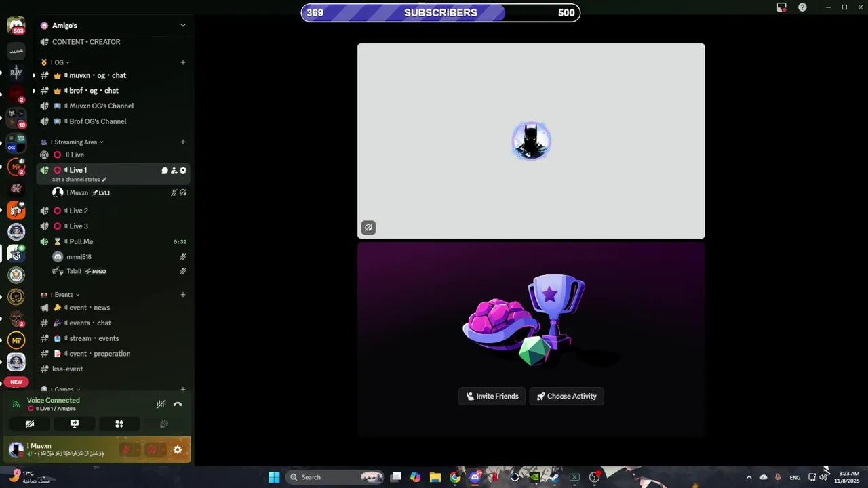Collapse the OG category
Viewport: 868px width, 488px height.
[x=59, y=62]
